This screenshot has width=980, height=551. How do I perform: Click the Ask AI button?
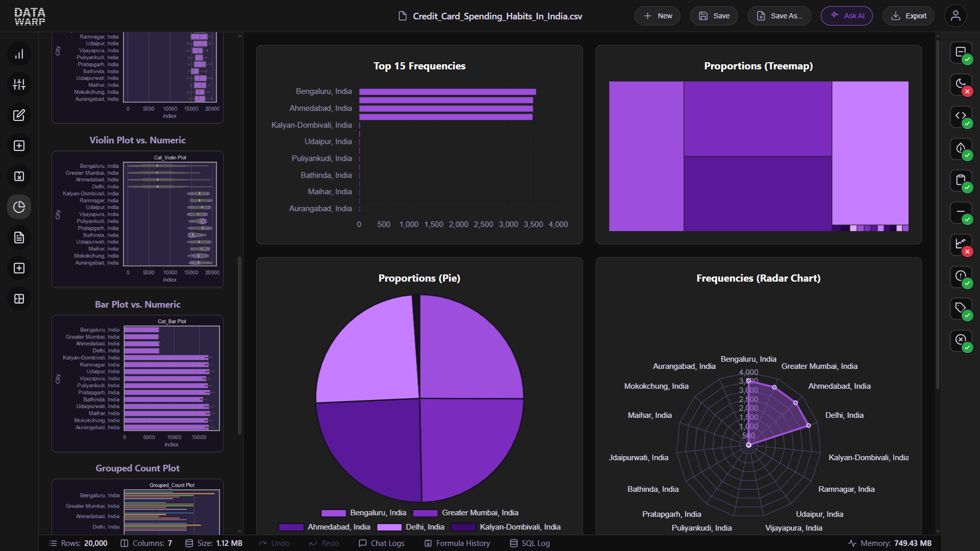coord(847,16)
